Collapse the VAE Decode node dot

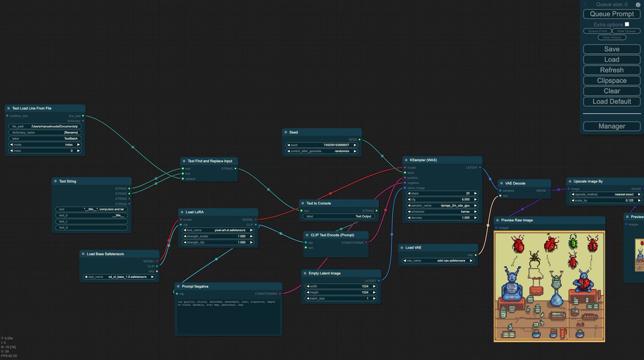pyautogui.click(x=501, y=183)
